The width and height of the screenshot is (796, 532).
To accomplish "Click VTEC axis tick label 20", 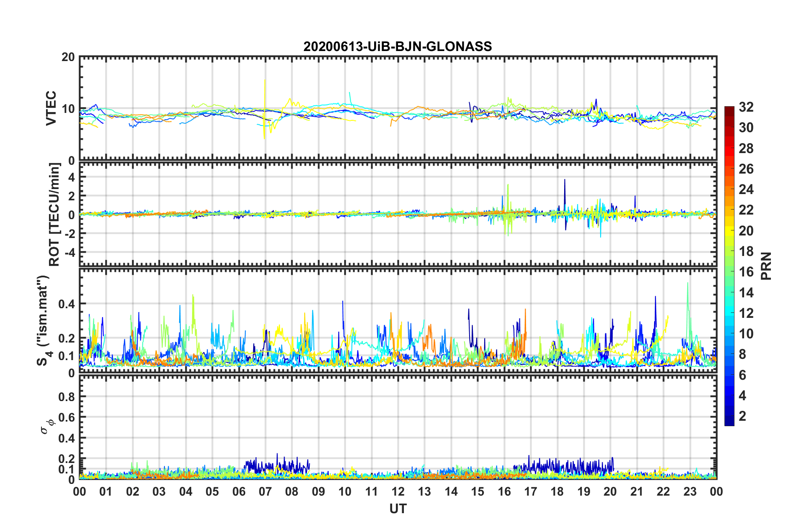I will (68, 57).
